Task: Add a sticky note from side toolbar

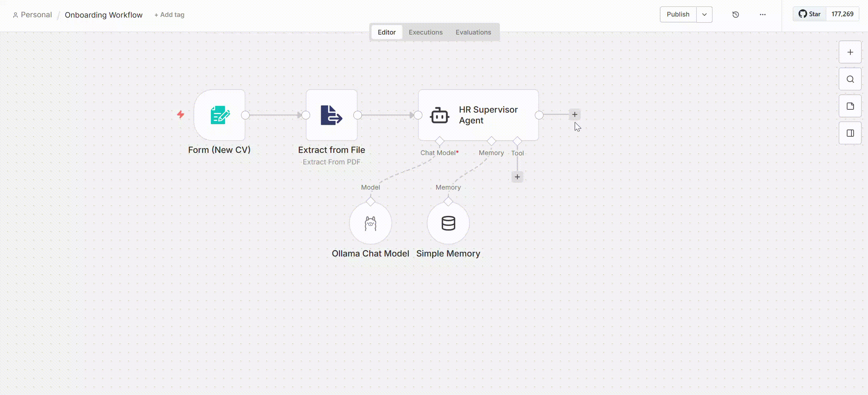Action: [x=850, y=106]
